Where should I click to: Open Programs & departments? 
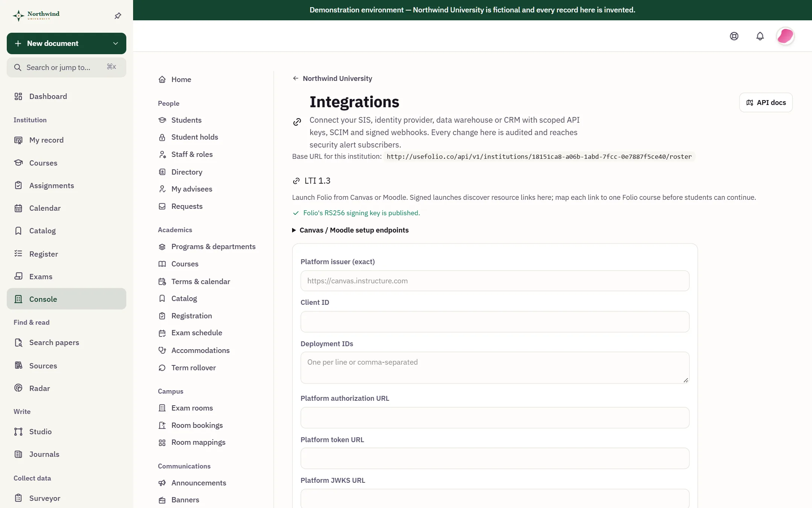point(213,246)
